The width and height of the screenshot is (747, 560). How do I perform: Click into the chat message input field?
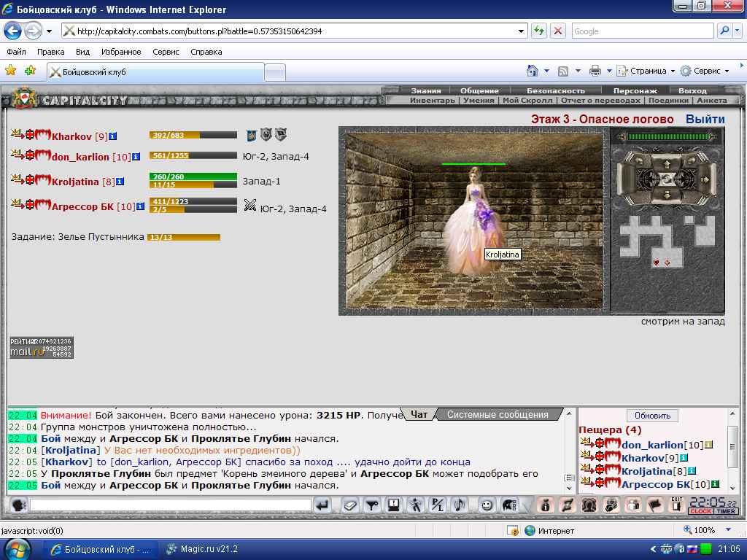click(x=170, y=505)
